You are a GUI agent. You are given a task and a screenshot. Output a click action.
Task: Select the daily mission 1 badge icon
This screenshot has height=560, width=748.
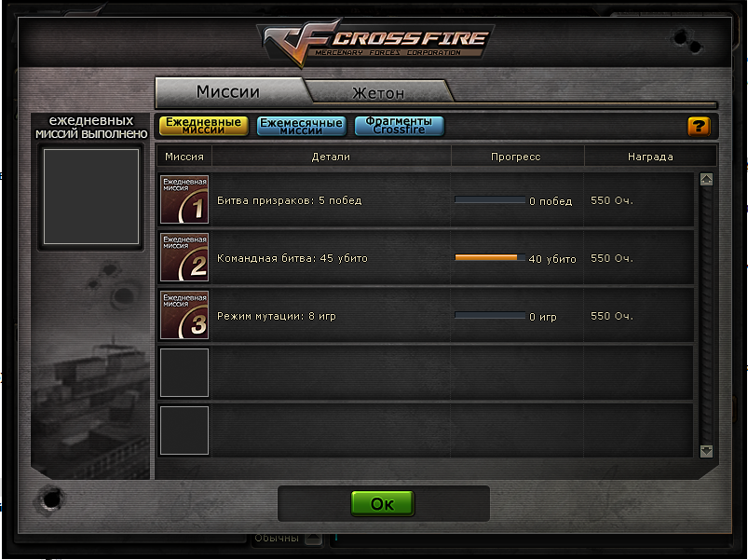click(x=184, y=199)
